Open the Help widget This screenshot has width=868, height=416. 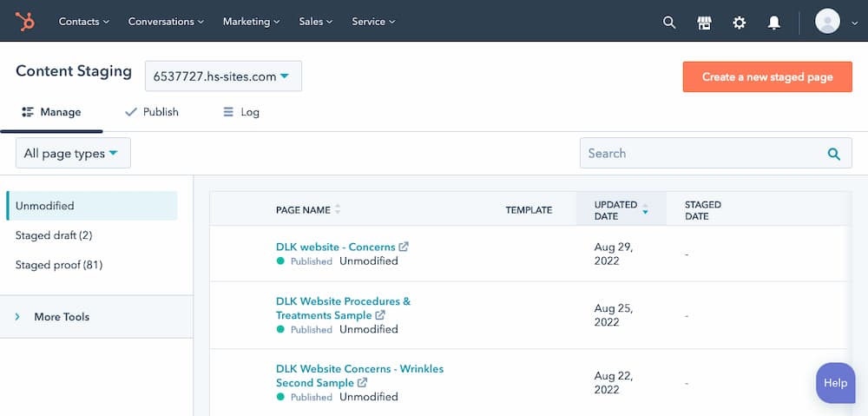coord(835,383)
